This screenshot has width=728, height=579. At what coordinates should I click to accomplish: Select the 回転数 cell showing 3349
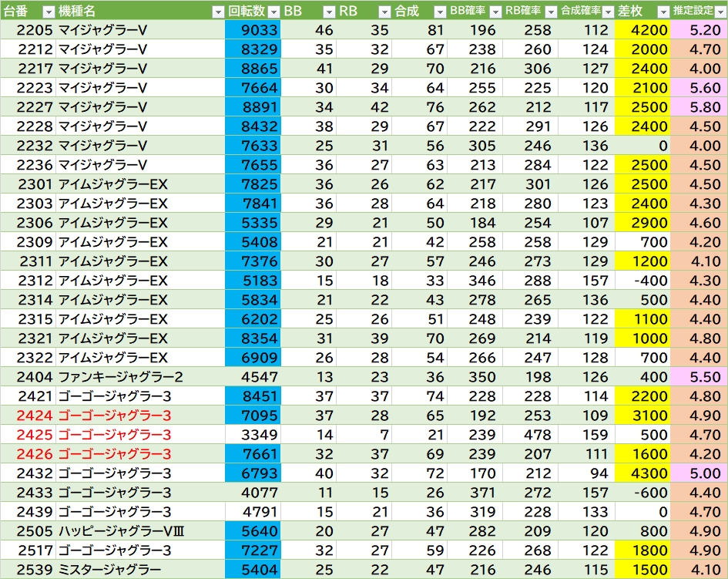[x=253, y=435]
